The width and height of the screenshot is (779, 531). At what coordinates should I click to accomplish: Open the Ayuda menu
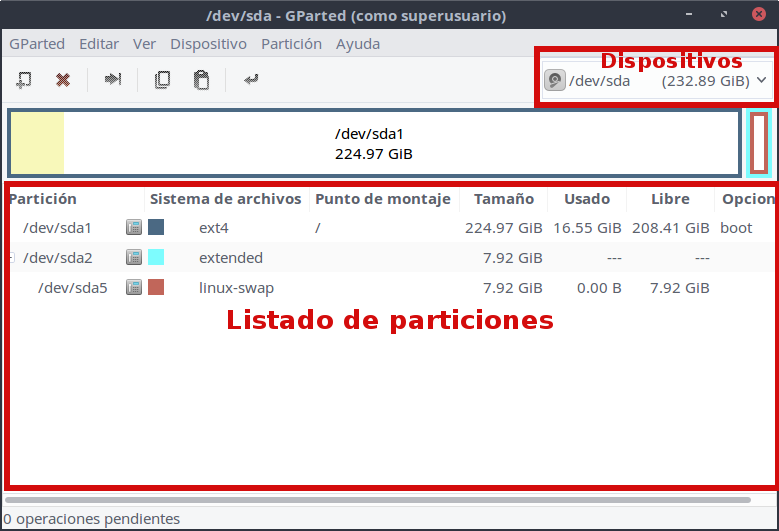(x=358, y=44)
